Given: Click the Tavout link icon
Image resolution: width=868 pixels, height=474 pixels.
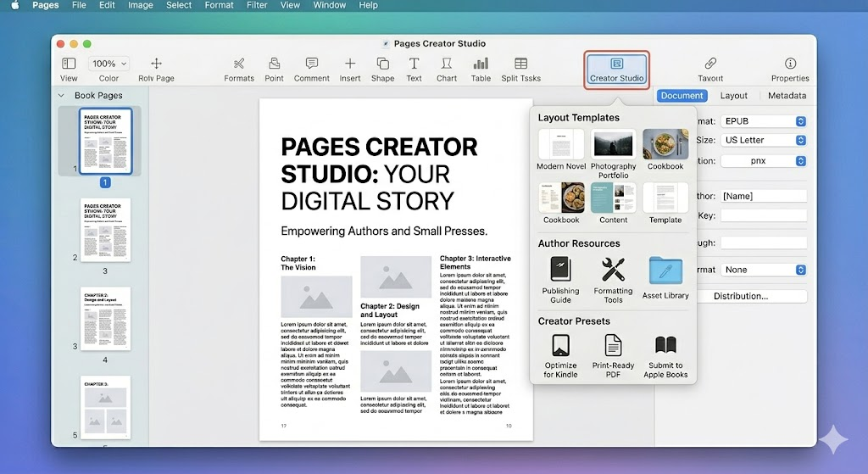Looking at the screenshot, I should pos(710,63).
